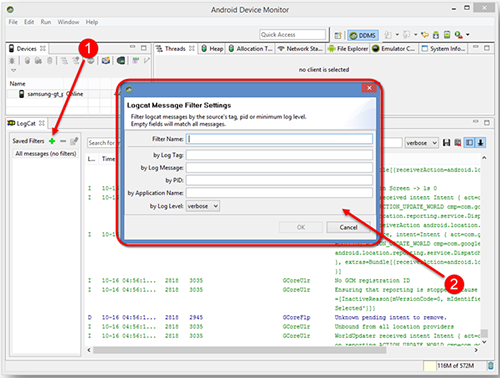Select All messages (no filters) entry
This screenshot has height=378, width=500.
[46, 154]
